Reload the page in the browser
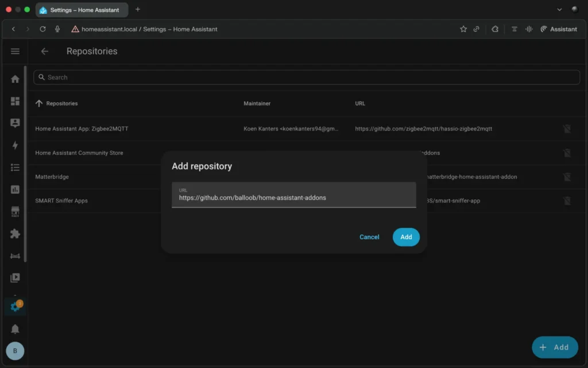588x368 pixels. point(42,29)
